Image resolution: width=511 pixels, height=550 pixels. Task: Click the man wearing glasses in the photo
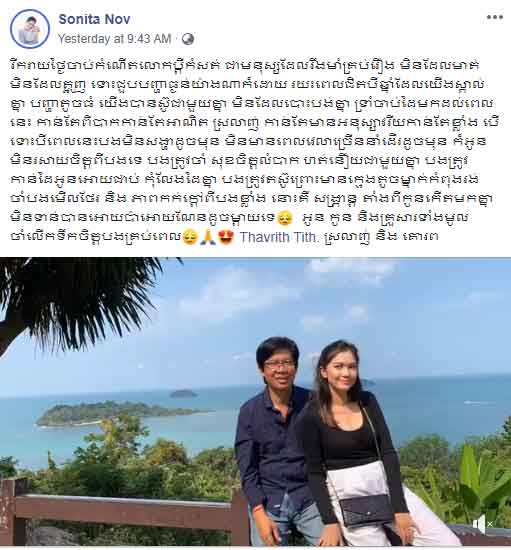[277, 438]
